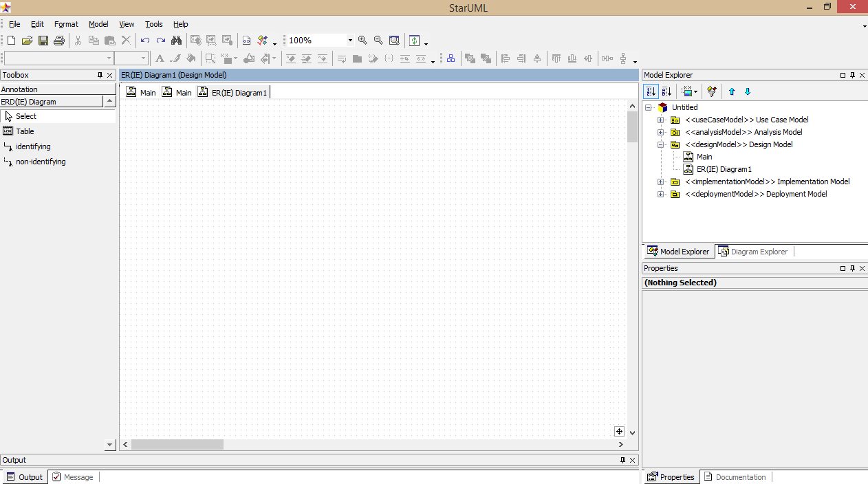Click the space equally vertically icon
This screenshot has width=868, height=484.
[623, 59]
